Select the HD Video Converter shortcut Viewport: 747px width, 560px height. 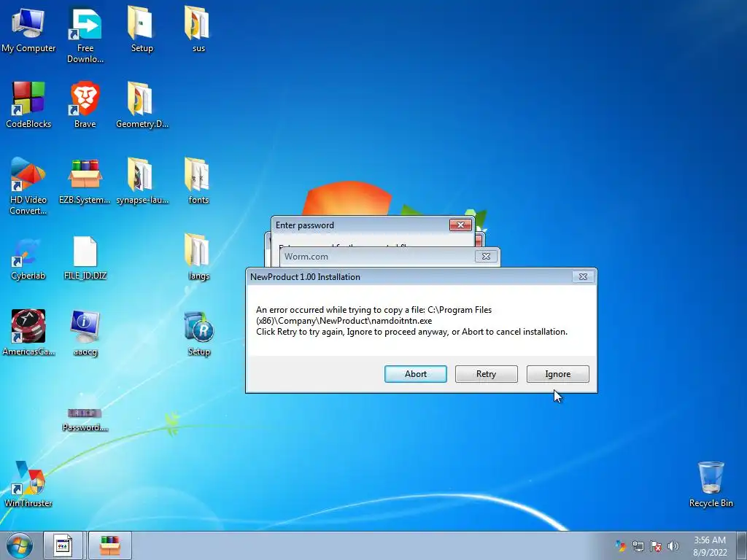point(28,186)
